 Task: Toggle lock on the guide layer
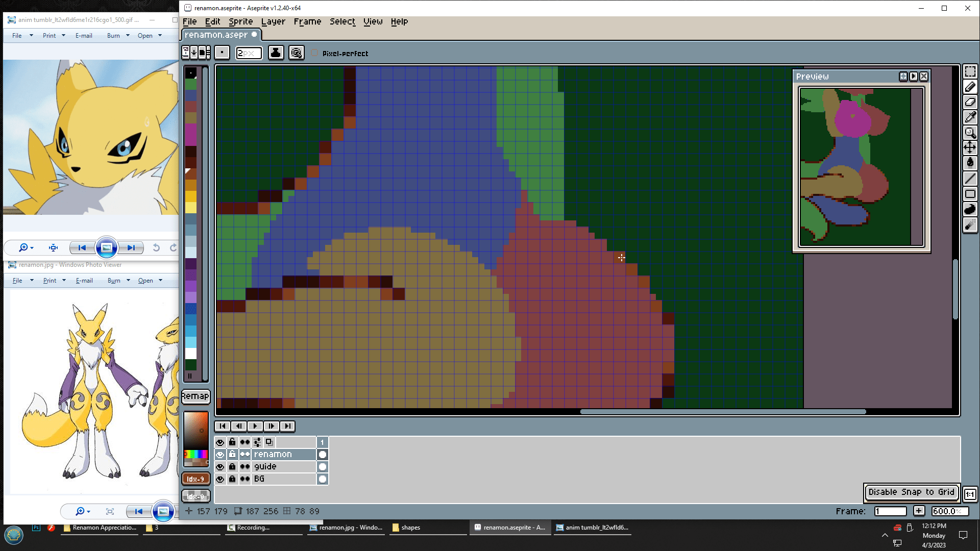click(x=232, y=467)
